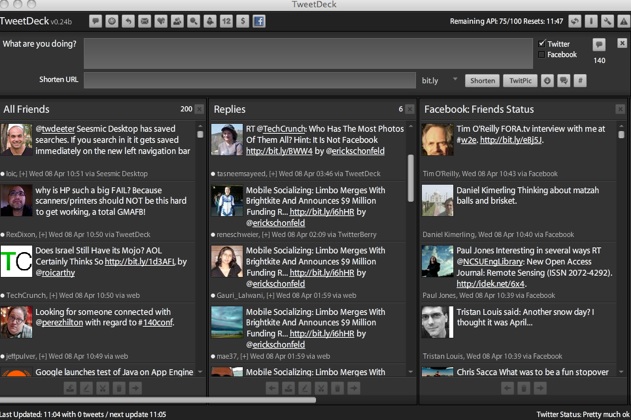Screen dimensions: 631x420
Task: Close the All Friends column
Action: 199,109
